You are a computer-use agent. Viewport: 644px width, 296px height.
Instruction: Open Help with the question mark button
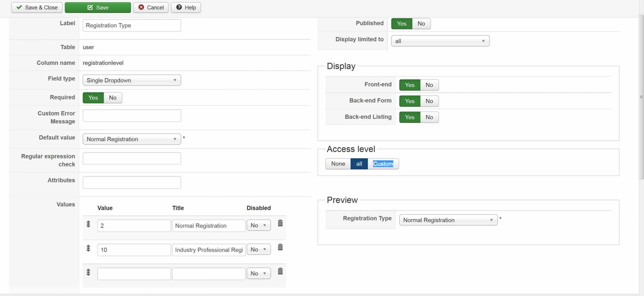[x=186, y=7]
